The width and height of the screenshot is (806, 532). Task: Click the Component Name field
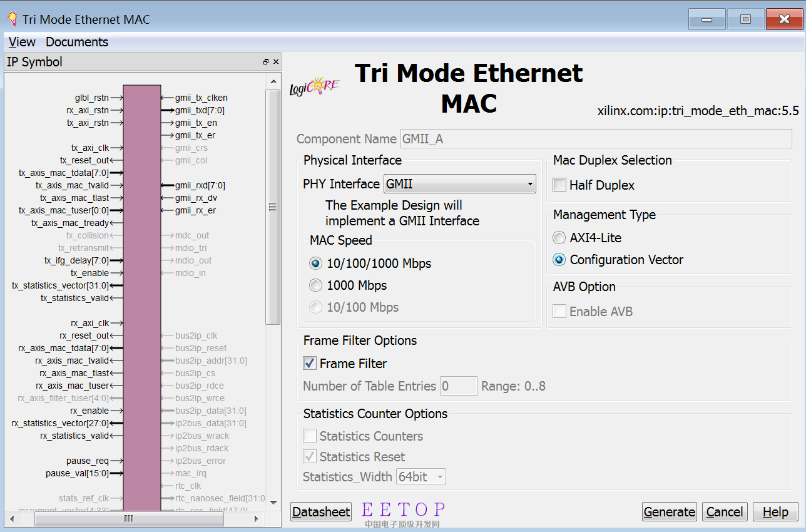point(596,139)
